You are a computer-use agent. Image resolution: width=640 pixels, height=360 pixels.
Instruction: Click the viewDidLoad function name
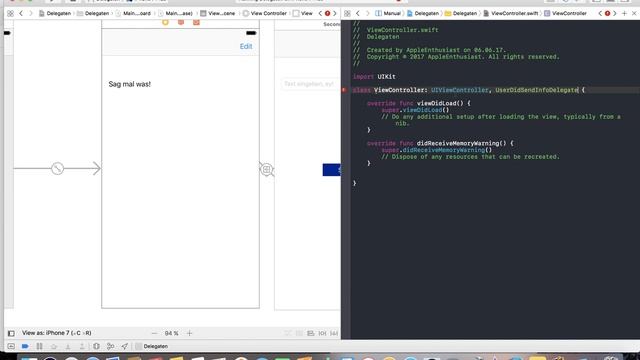point(436,103)
